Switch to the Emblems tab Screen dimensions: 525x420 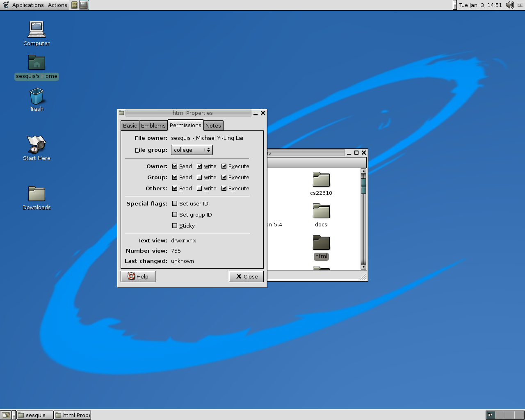tap(153, 126)
